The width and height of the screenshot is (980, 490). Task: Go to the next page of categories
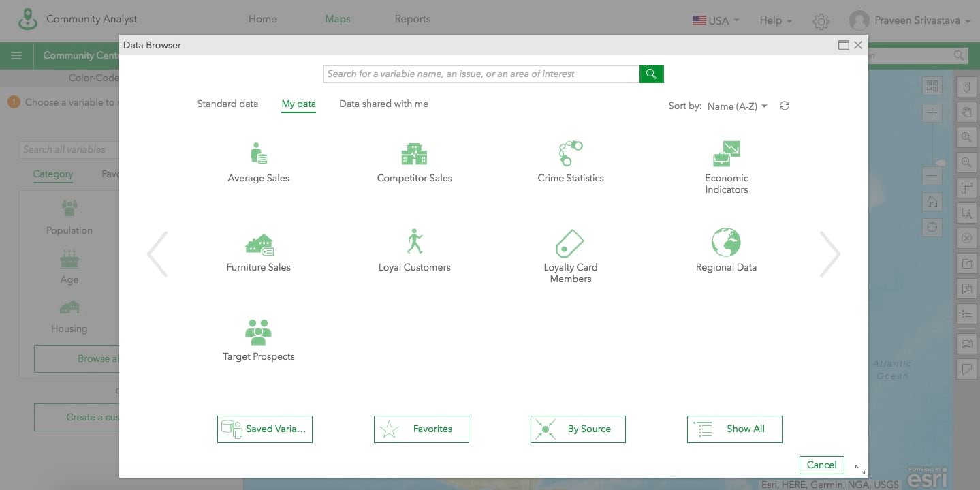(830, 254)
